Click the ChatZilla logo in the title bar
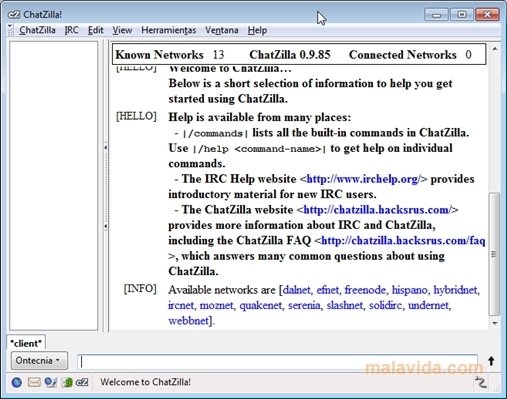Screen dimensions: 507x399 [14, 15]
